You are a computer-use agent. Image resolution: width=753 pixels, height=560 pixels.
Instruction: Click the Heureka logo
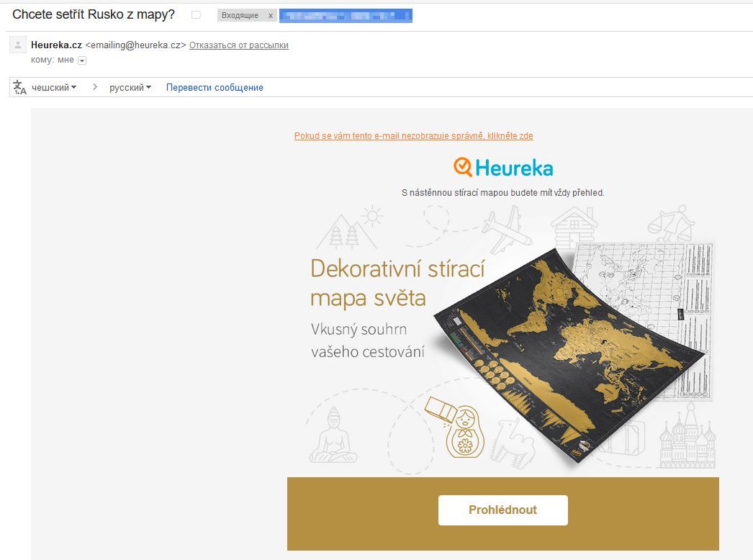click(502, 168)
